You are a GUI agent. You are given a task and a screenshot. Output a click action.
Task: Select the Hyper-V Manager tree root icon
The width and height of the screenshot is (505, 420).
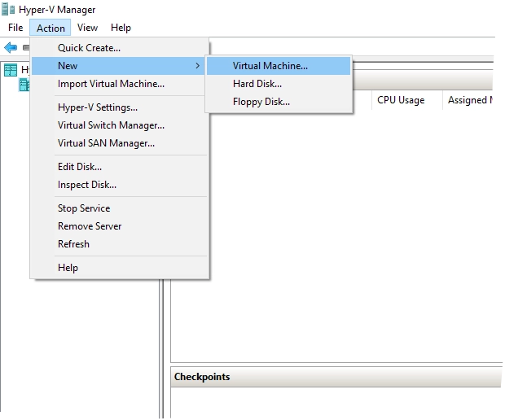pos(11,70)
